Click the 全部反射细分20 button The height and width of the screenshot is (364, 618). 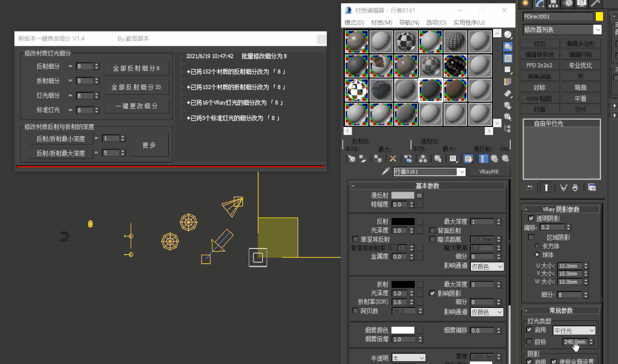(x=137, y=88)
